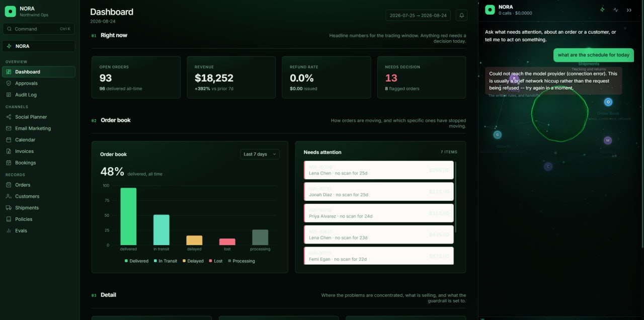Image resolution: width=644 pixels, height=320 pixels.
Task: Select the Evals chart icon
Action: [x=9, y=230]
